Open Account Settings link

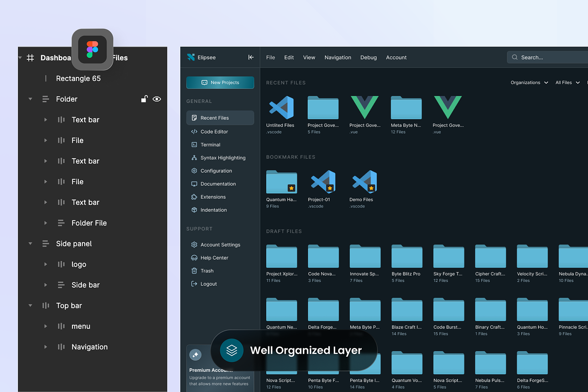[220, 245]
